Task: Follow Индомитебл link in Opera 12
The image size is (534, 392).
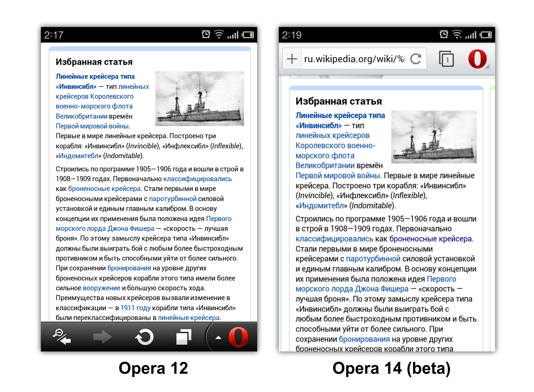Action: 78,156
